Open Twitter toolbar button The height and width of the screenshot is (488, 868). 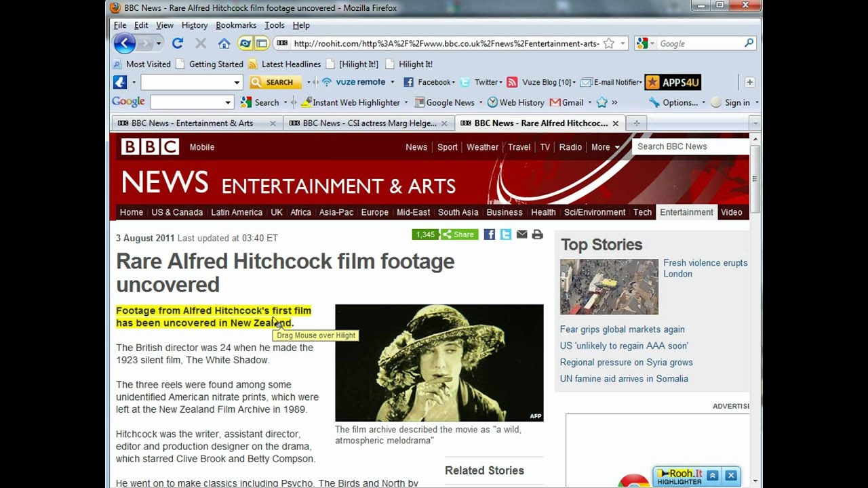[x=480, y=82]
